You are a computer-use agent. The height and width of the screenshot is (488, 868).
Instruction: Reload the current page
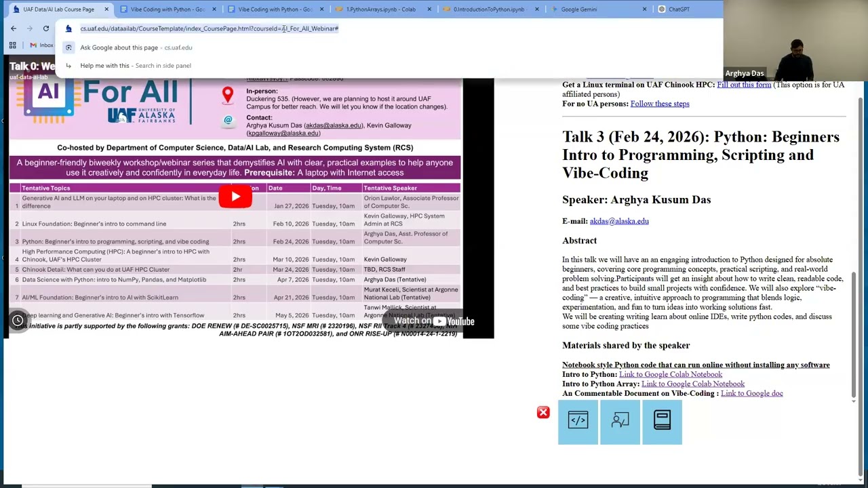[x=46, y=28]
